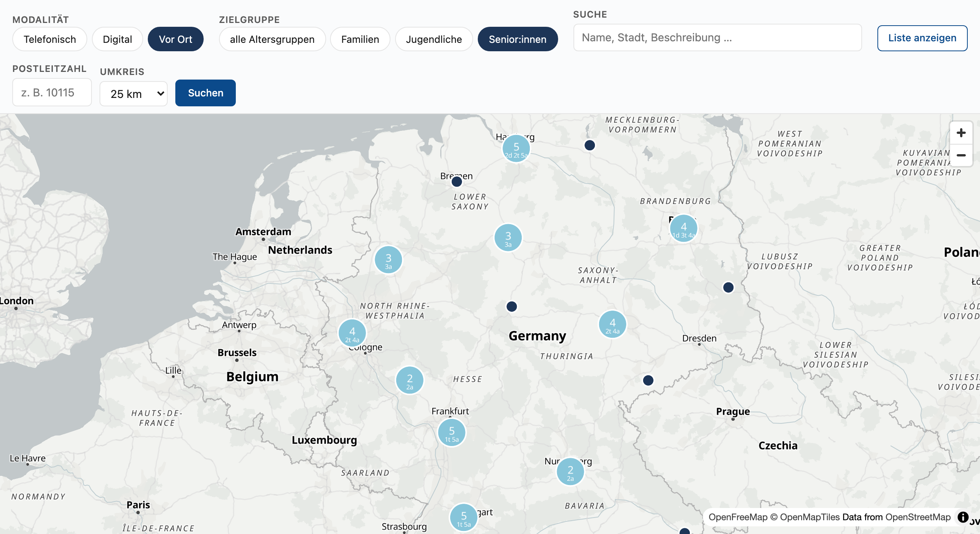Click Liste anzeigen button
The height and width of the screenshot is (534, 980).
click(922, 38)
